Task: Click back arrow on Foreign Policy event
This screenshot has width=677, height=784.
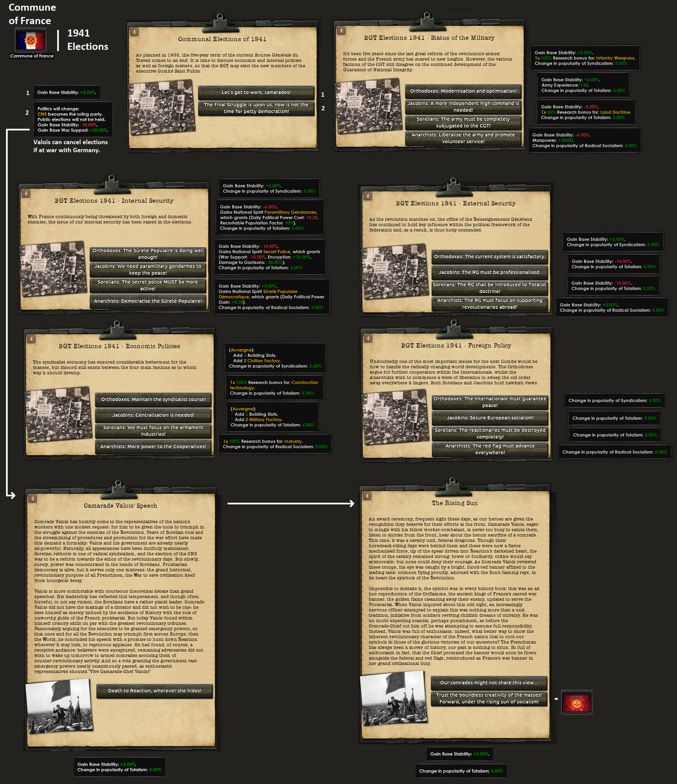Action: point(368,338)
